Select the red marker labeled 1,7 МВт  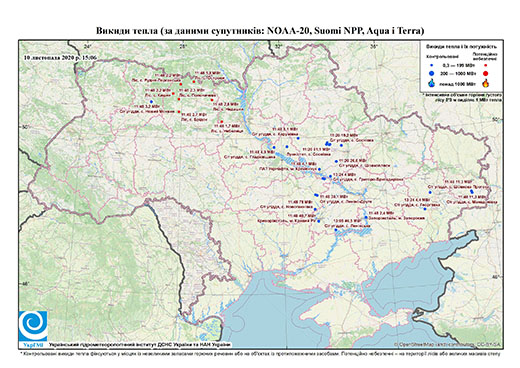click(221, 122)
